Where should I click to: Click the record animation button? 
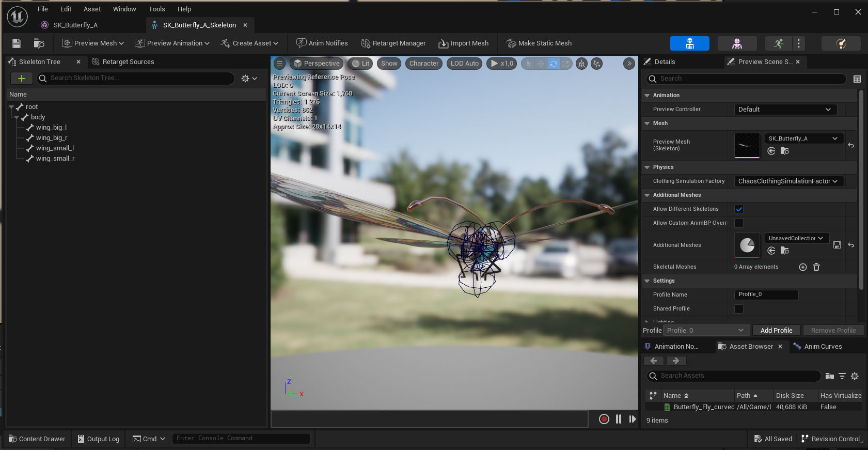604,419
